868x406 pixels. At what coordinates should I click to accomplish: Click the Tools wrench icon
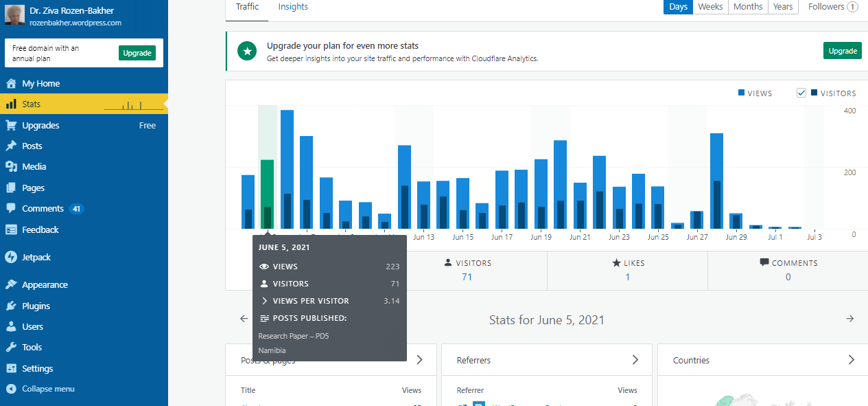pos(11,347)
